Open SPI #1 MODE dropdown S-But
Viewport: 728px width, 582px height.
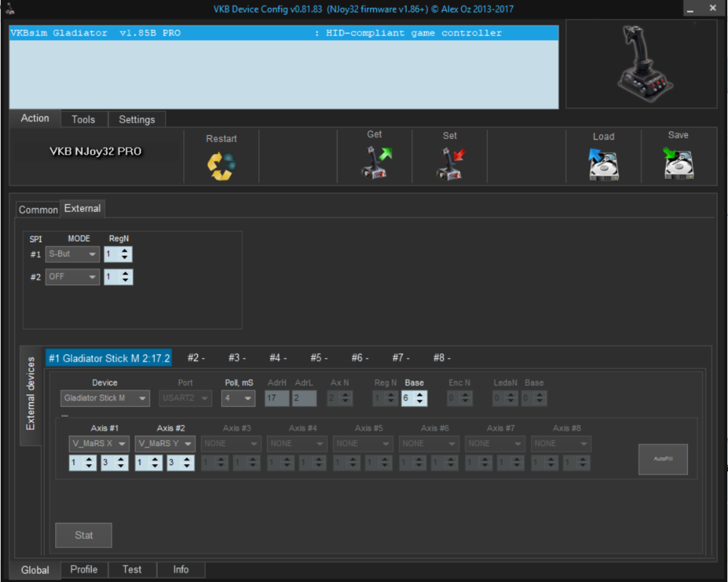point(73,254)
